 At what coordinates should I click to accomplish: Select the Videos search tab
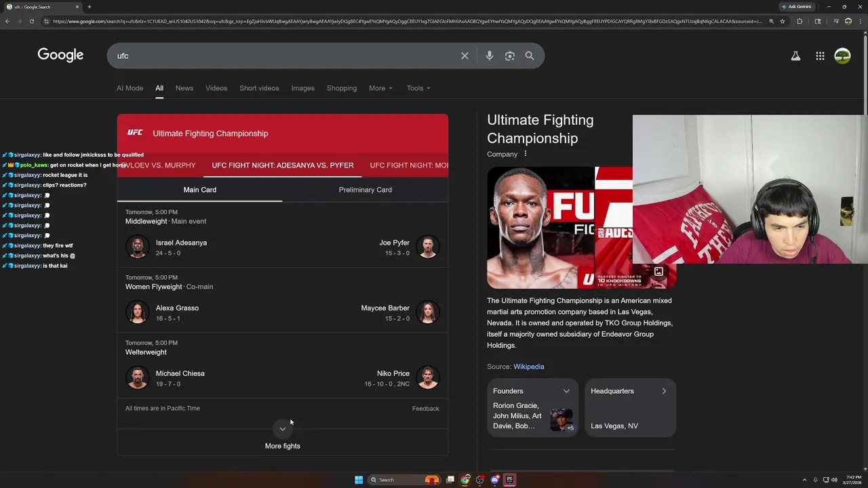point(216,88)
